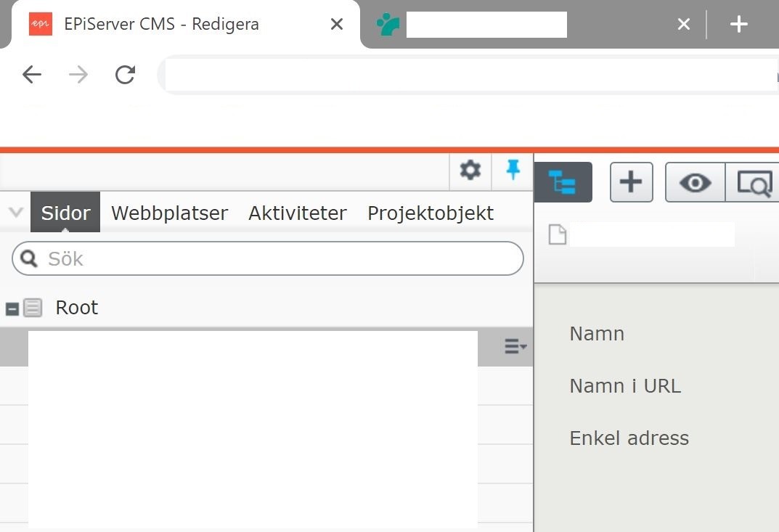The width and height of the screenshot is (779, 532).
Task: Select the Sidor tab
Action: point(65,213)
